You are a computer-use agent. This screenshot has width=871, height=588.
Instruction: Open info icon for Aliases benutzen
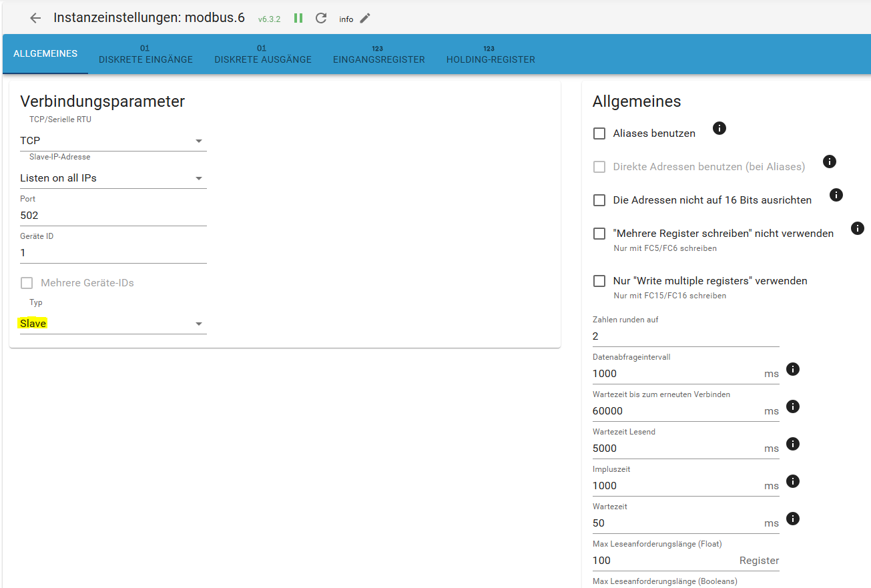(719, 128)
